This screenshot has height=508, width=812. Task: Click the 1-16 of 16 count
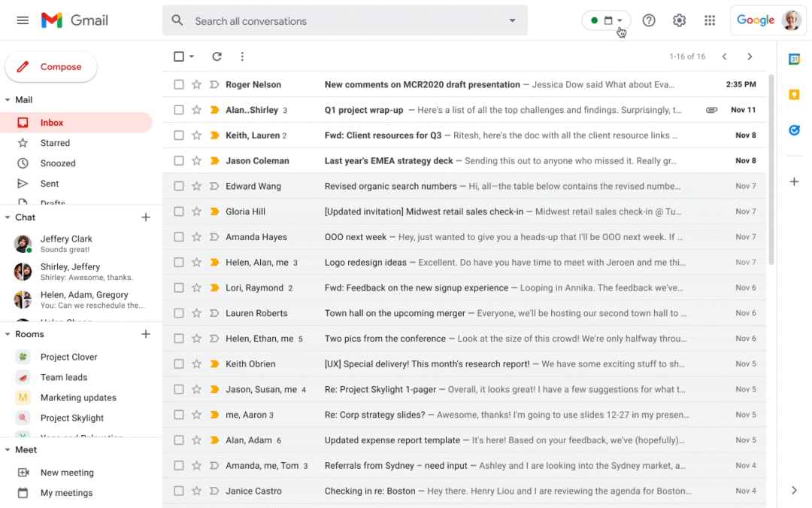pyautogui.click(x=687, y=56)
